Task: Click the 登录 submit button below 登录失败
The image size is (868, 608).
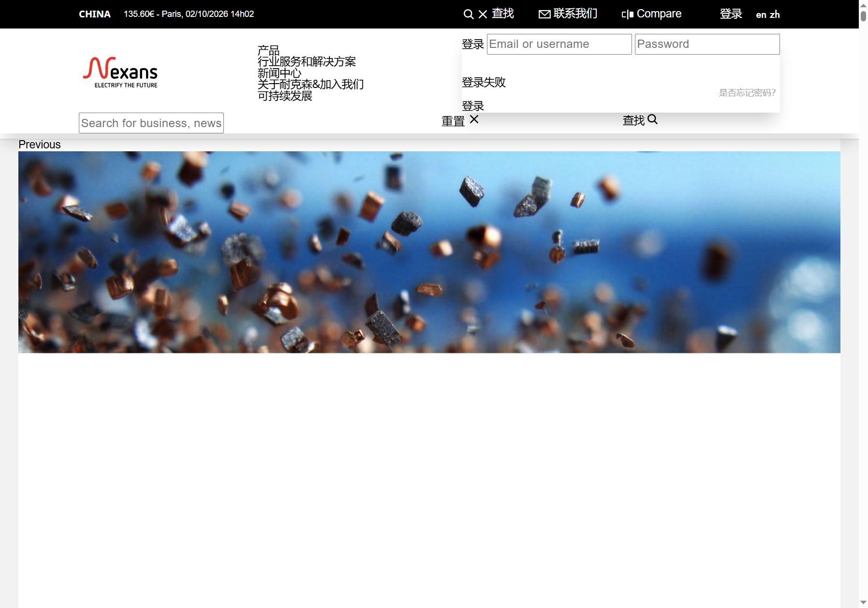Action: tap(473, 106)
